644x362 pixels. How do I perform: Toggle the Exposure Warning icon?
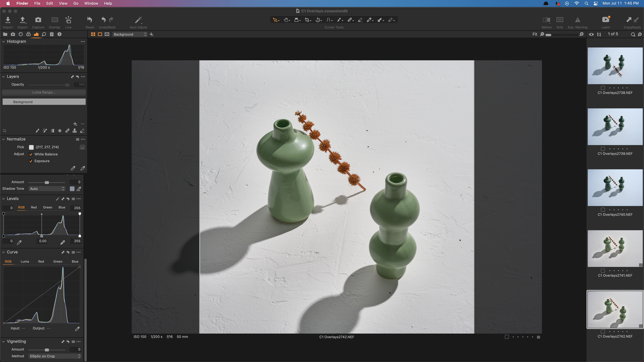[x=578, y=20]
